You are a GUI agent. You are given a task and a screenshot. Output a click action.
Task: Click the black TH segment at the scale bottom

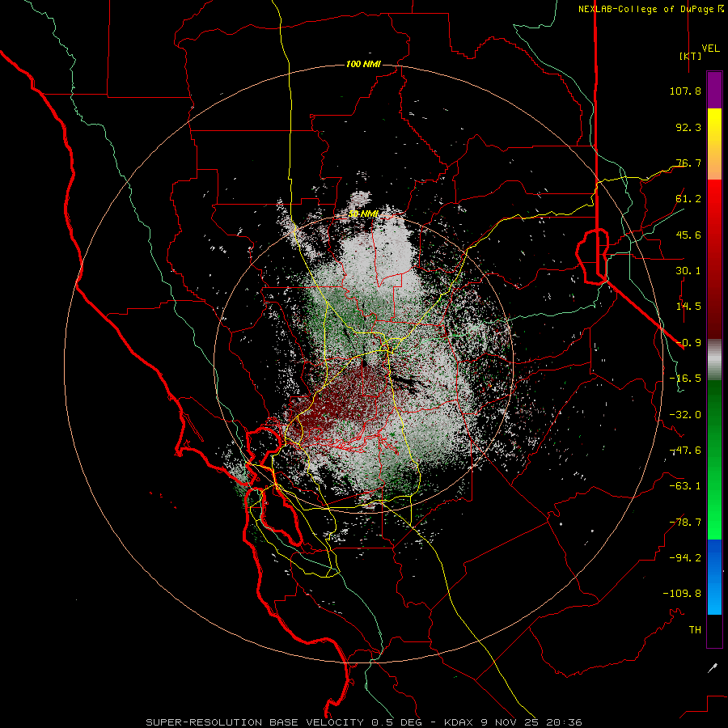(714, 630)
